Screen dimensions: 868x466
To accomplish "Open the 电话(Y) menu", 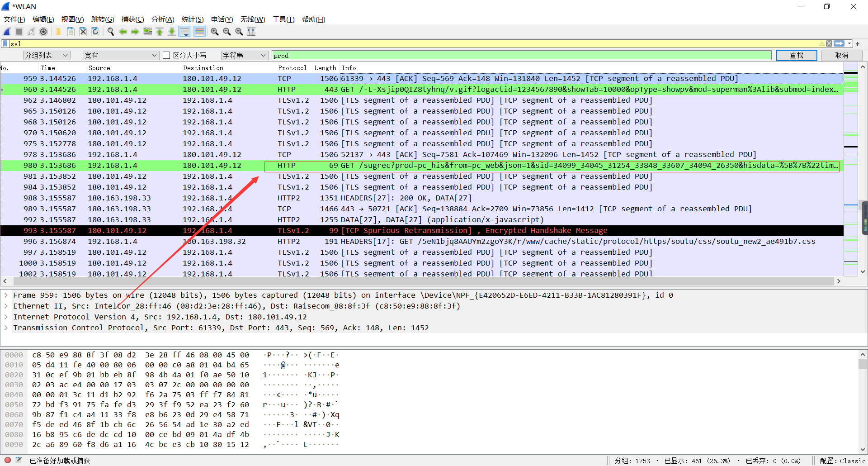I will pyautogui.click(x=222, y=19).
